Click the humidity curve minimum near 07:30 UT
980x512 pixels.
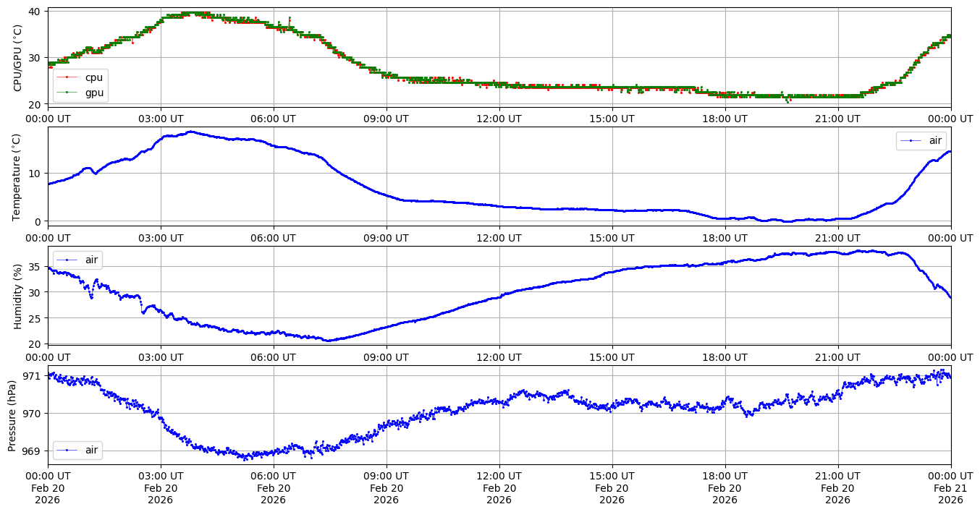327,341
